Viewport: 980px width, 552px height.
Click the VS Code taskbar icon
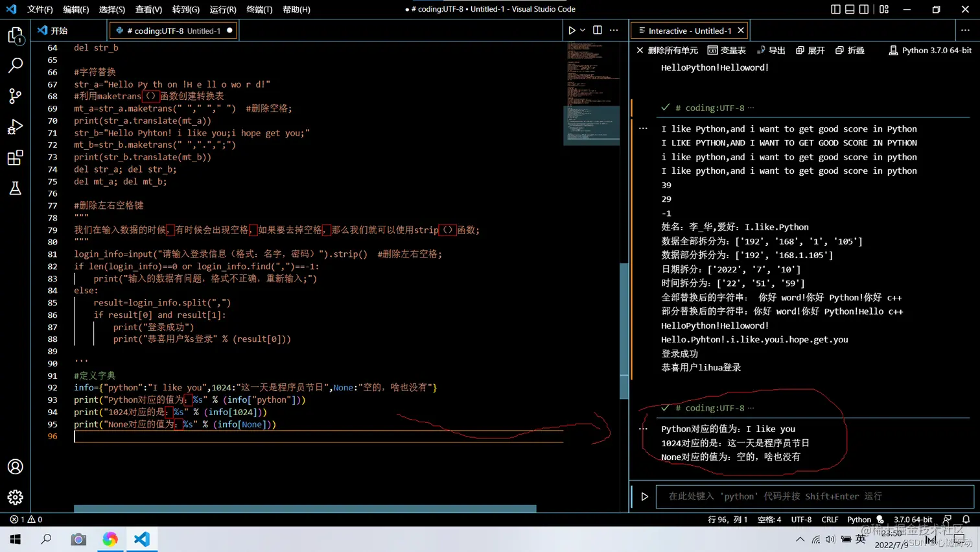tap(142, 539)
